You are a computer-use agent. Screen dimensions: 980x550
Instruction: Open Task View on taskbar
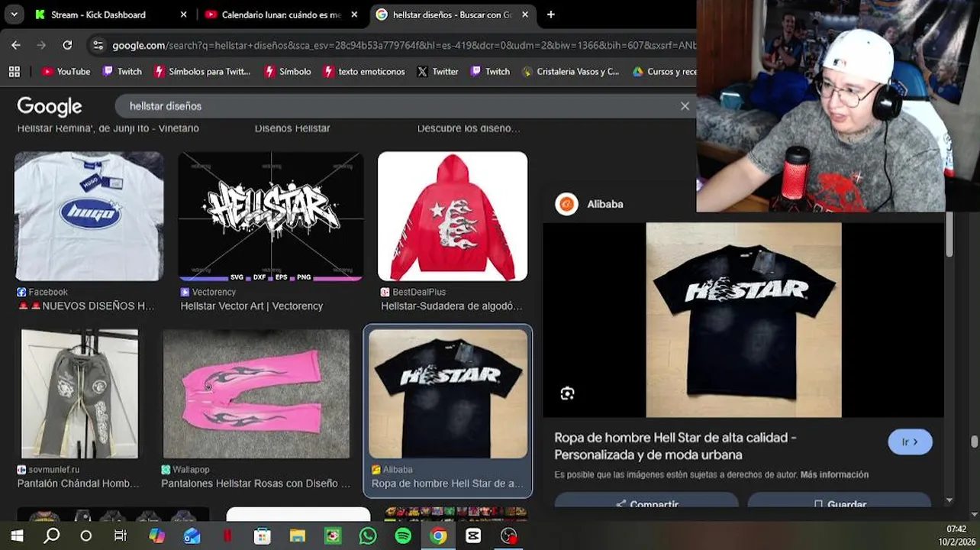pyautogui.click(x=121, y=536)
